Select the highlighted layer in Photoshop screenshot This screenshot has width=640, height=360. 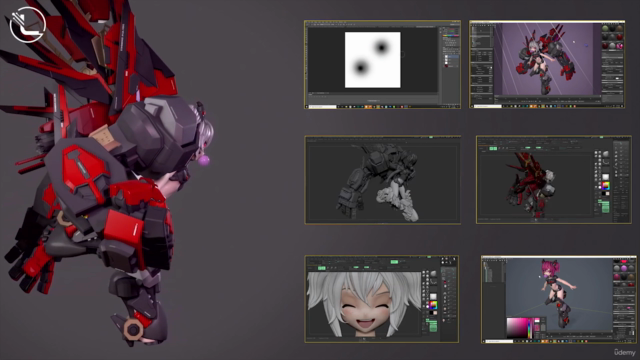pos(451,56)
